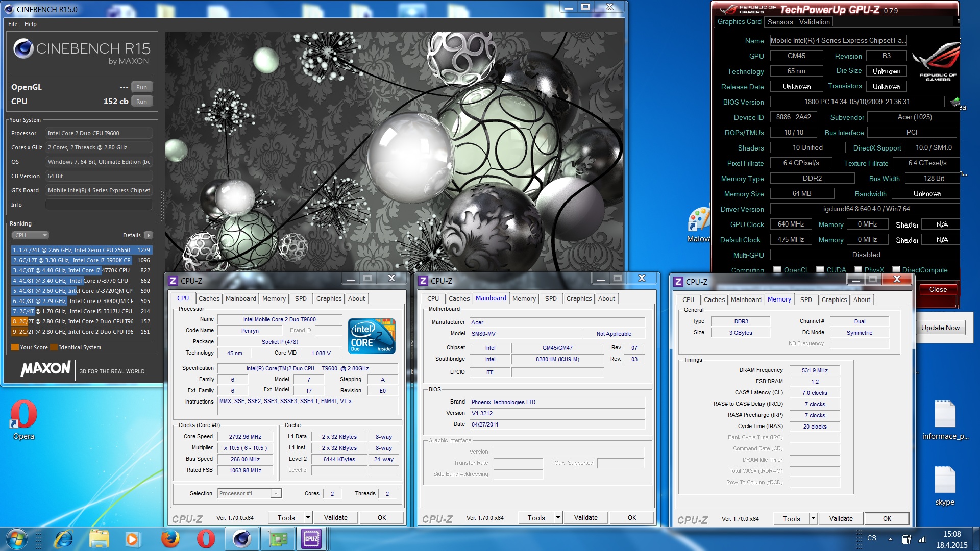
Task: Toggle the CUDA checkbox in GPU-Z
Action: [820, 270]
